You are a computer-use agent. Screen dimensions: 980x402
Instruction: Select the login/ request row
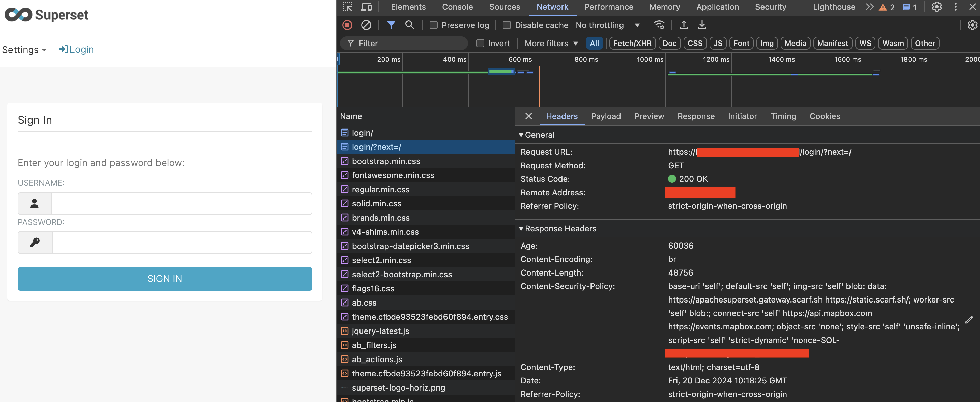coord(425,133)
